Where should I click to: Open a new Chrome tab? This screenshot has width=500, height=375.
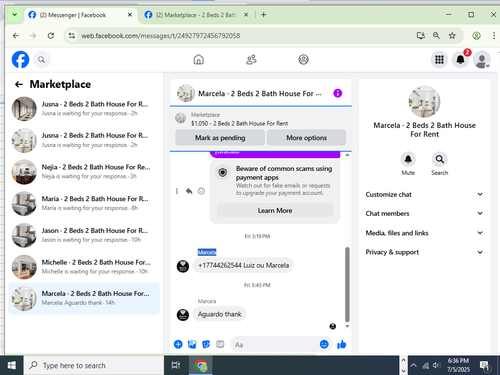click(x=263, y=15)
